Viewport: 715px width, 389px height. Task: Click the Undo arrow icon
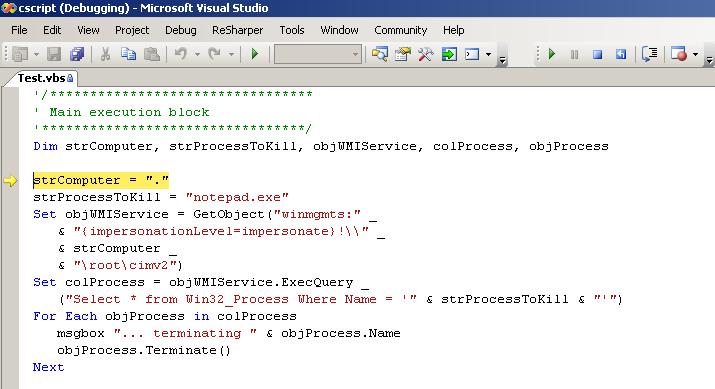click(x=181, y=54)
